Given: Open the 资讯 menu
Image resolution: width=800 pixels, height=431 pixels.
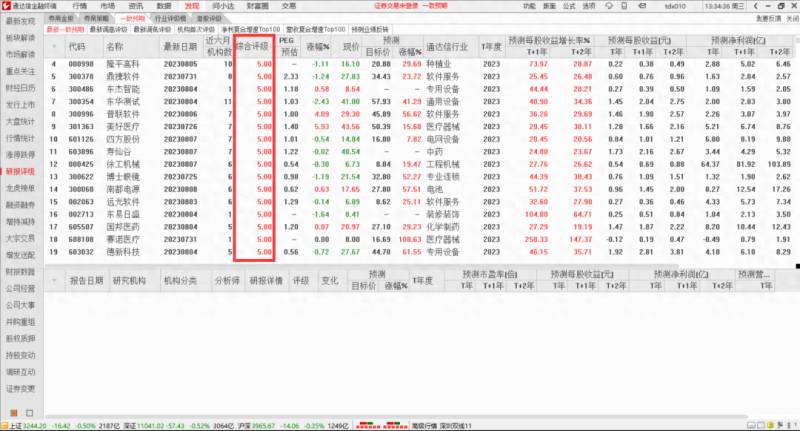Looking at the screenshot, I should pyautogui.click(x=136, y=6).
